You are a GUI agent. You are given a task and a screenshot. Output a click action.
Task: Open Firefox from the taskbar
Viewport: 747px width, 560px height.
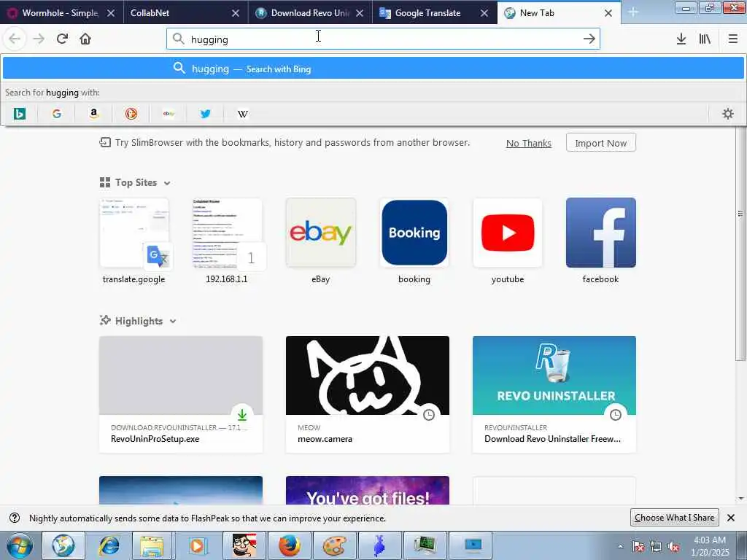pyautogui.click(x=289, y=545)
